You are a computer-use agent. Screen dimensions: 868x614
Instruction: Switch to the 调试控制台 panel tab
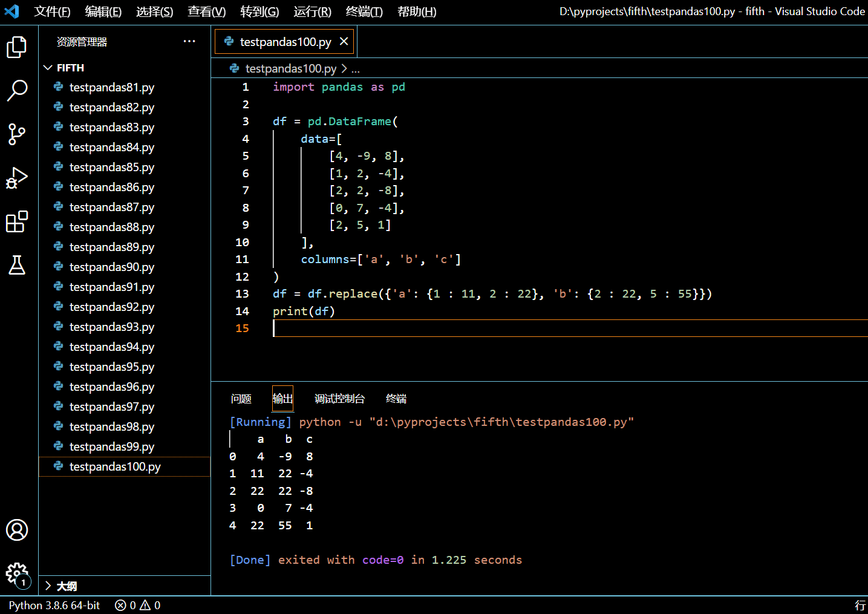340,399
